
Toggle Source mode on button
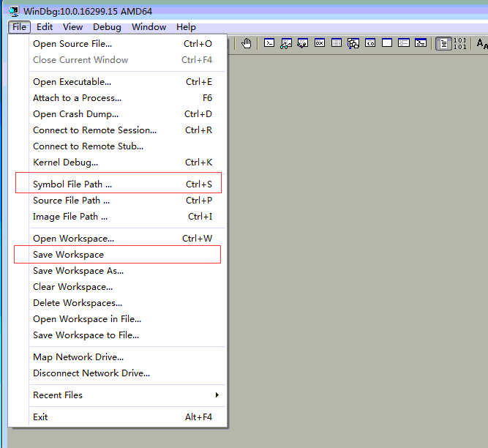443,43
